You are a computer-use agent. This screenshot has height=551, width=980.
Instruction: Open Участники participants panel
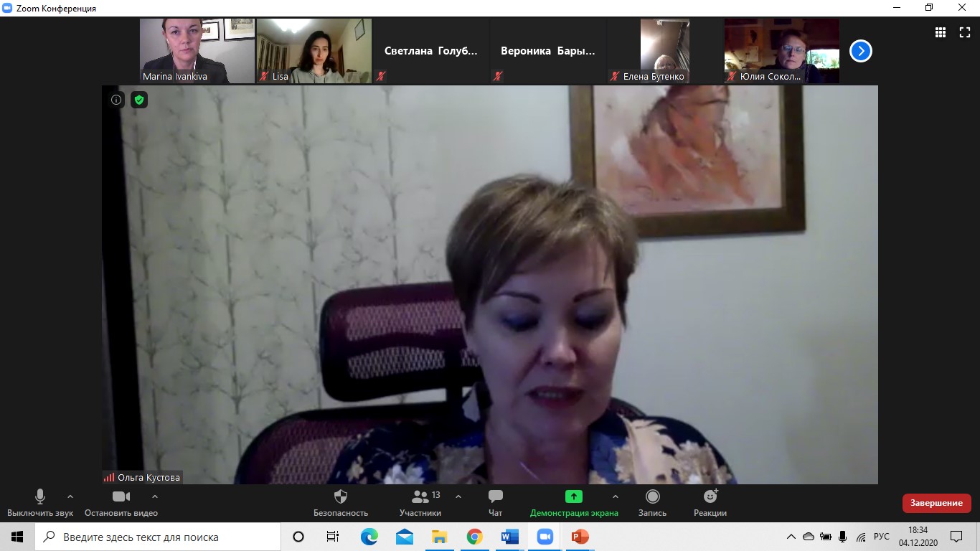[x=420, y=503]
